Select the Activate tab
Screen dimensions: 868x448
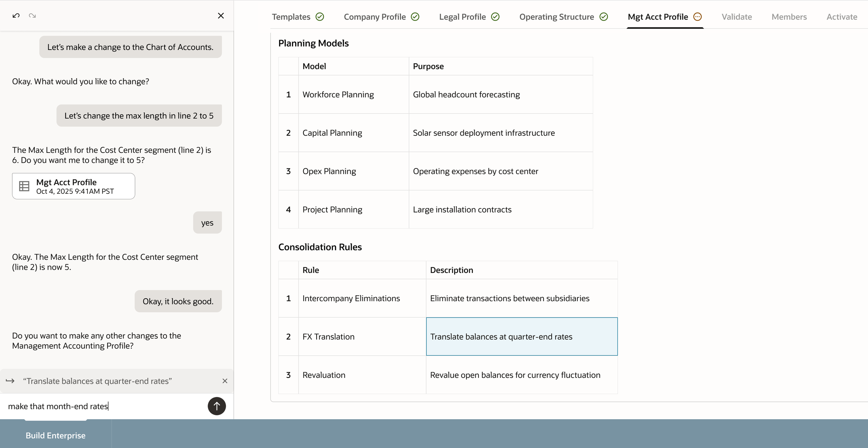pos(842,17)
